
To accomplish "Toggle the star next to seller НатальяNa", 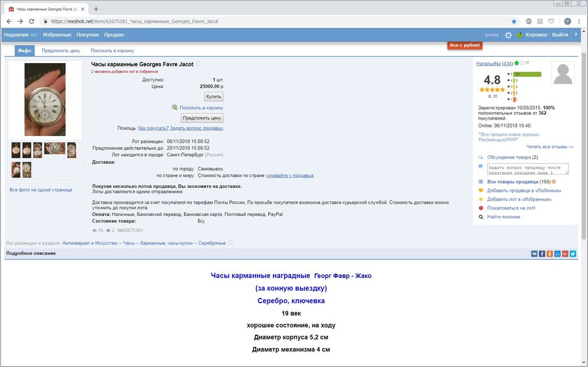I will tap(517, 63).
